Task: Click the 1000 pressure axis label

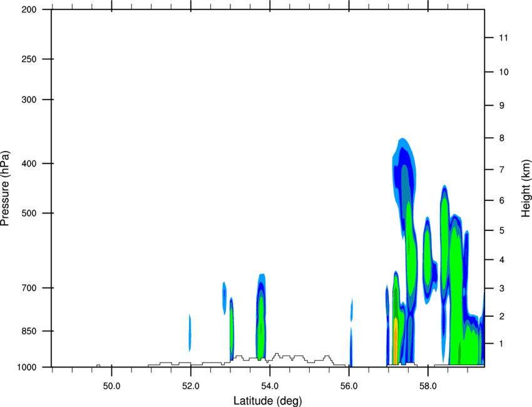Action: click(27, 367)
